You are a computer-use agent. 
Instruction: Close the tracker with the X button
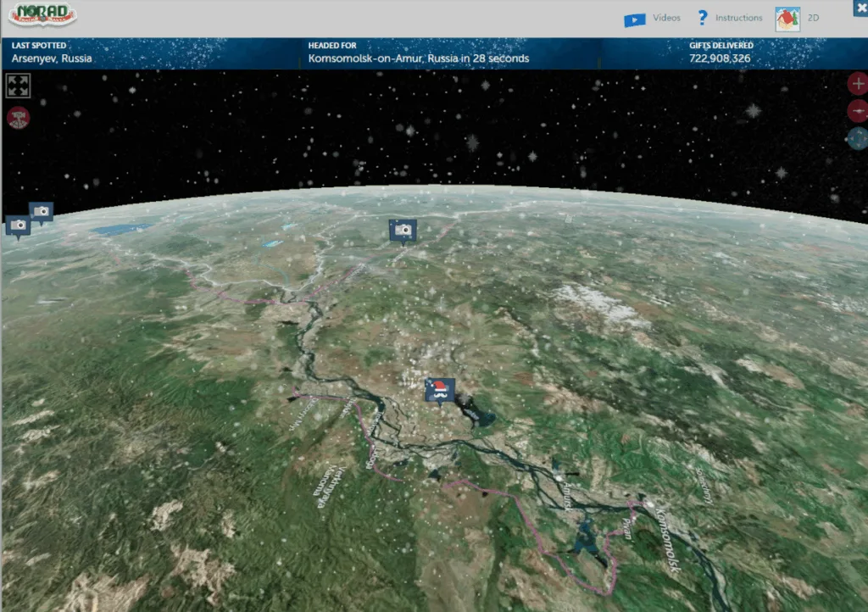click(858, 8)
